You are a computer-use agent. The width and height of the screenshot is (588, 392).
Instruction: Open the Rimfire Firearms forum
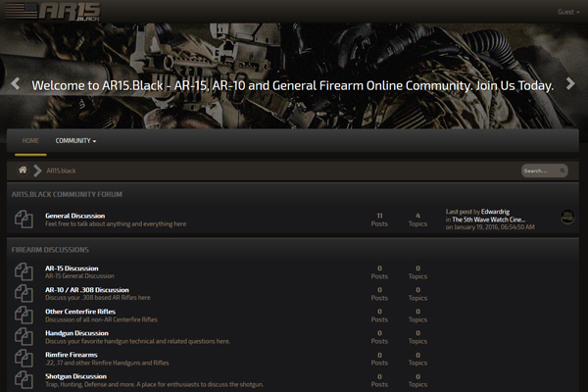[x=72, y=355]
